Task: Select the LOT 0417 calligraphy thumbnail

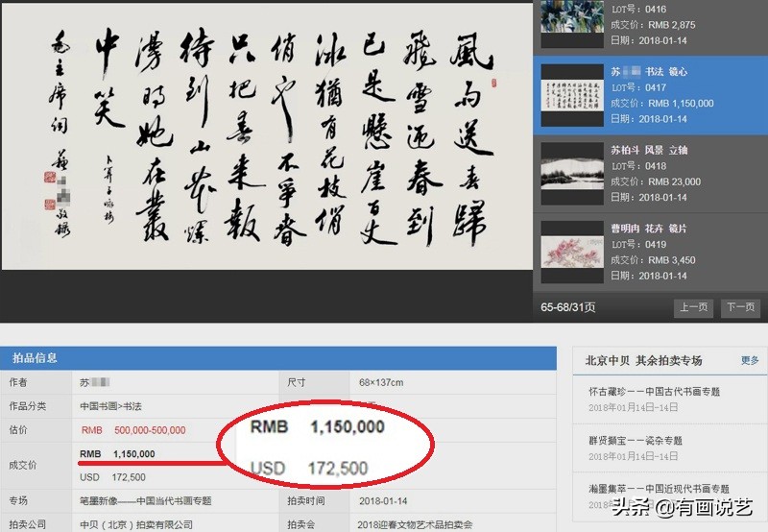Action: tap(572, 95)
